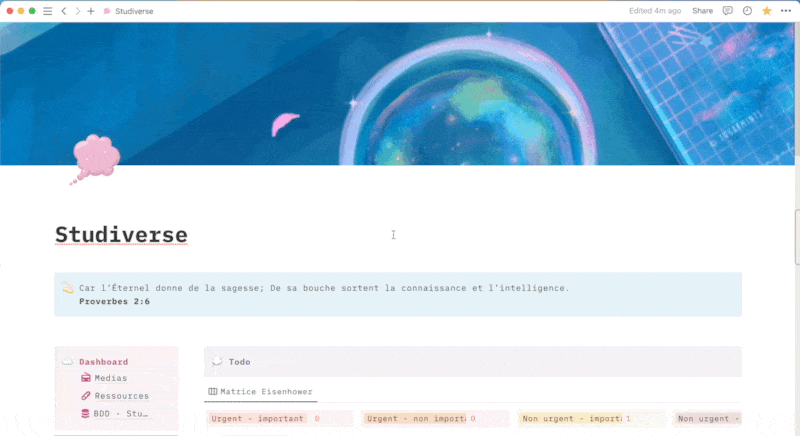Click the board icon on Matrice Eisenhower
This screenshot has width=800, height=436.
pyautogui.click(x=212, y=392)
